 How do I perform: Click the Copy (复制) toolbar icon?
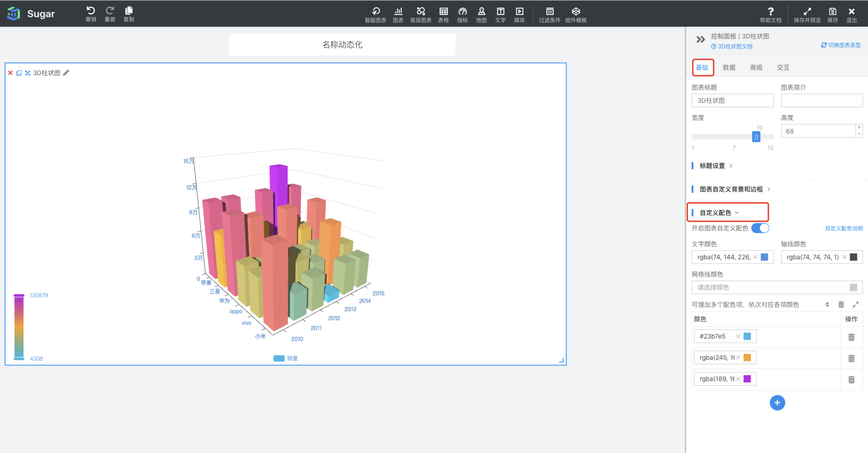129,14
